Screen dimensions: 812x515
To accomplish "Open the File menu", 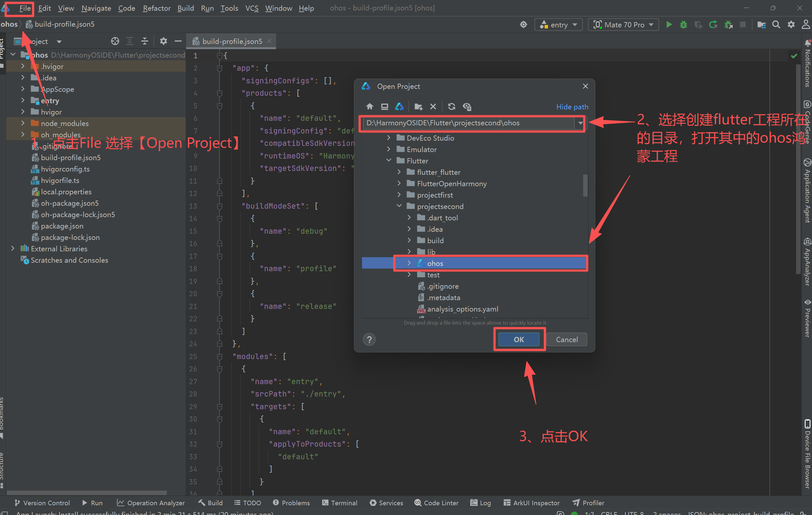I will pos(25,8).
